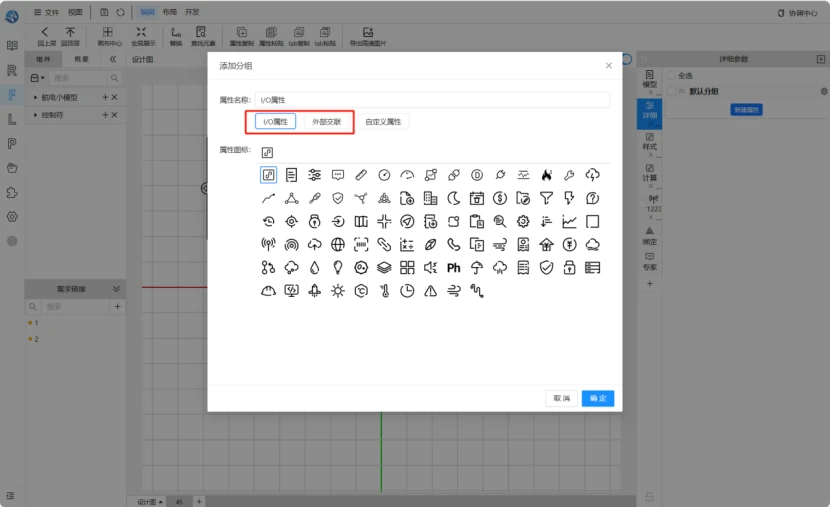The width and height of the screenshot is (830, 508).
Task: Open the 文件 menu
Action: tap(47, 12)
